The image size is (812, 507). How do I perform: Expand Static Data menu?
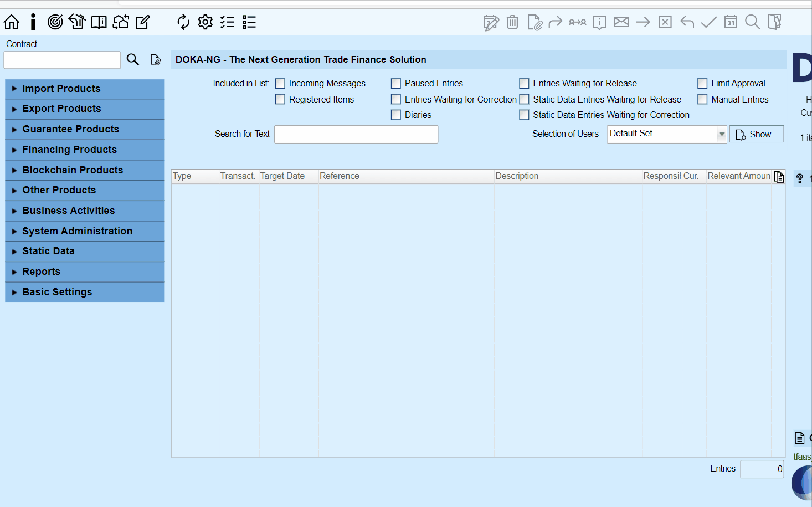85,251
